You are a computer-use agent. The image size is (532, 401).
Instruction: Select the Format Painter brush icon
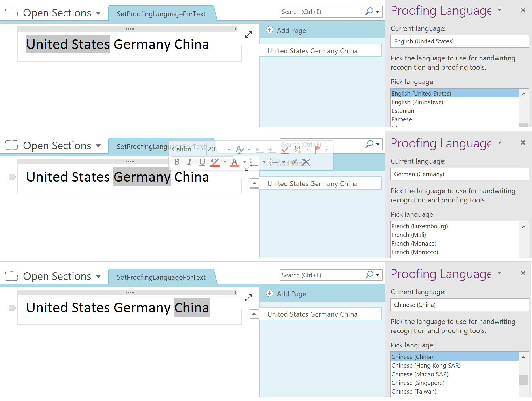tap(294, 163)
